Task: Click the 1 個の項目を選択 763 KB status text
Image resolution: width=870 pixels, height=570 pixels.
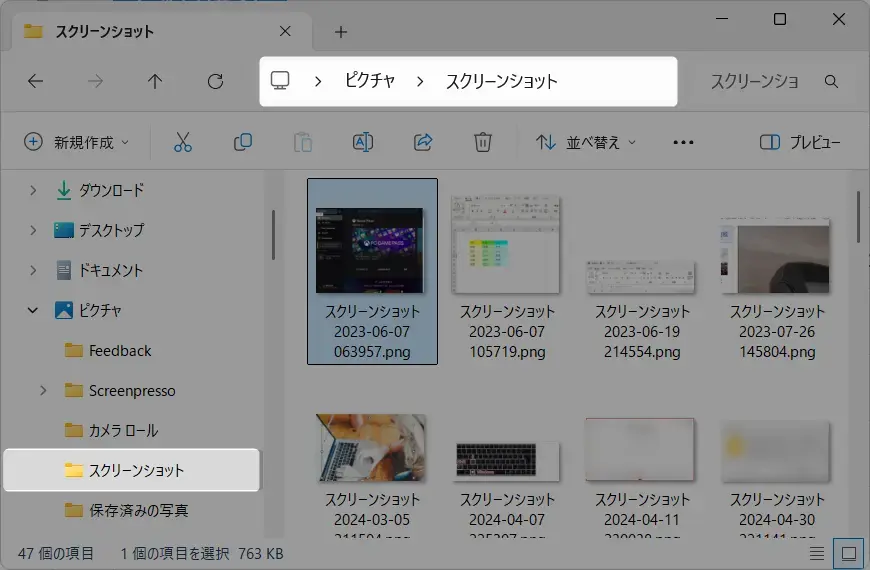Action: point(202,553)
